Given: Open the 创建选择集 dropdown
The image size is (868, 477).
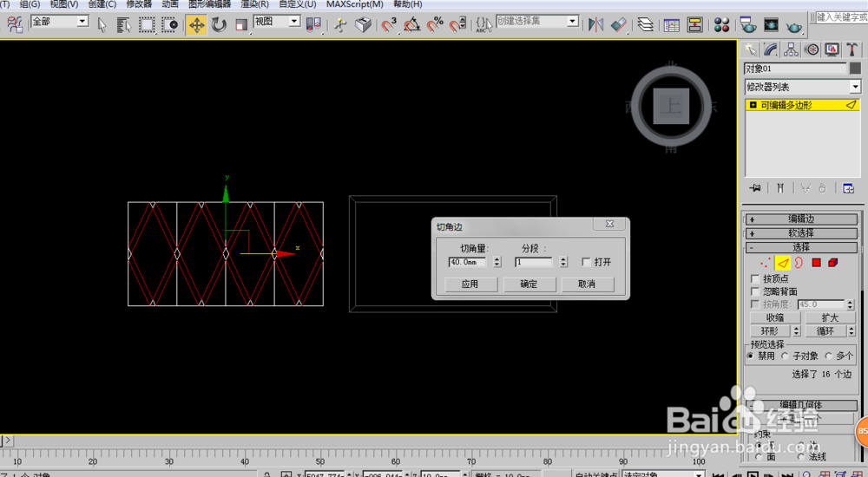Looking at the screenshot, I should point(573,21).
